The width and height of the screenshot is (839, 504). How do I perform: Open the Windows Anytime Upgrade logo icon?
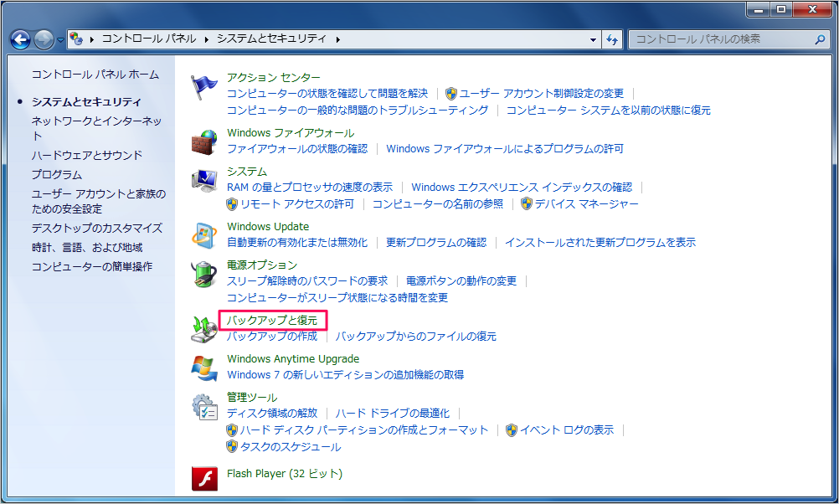[203, 368]
